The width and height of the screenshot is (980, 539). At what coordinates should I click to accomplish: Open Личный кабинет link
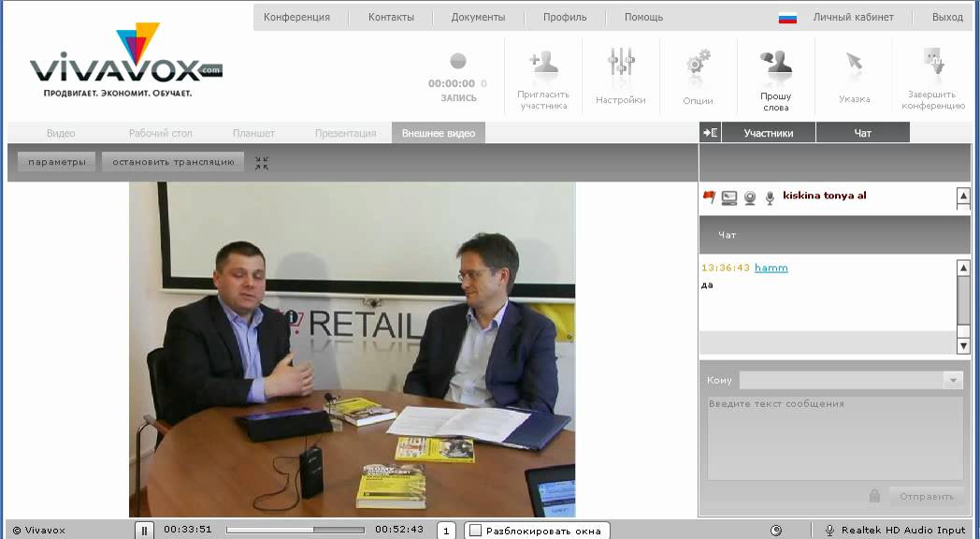click(853, 18)
